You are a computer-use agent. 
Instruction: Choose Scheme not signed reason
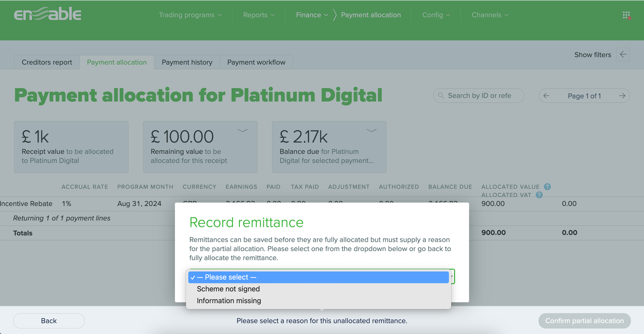(318, 289)
